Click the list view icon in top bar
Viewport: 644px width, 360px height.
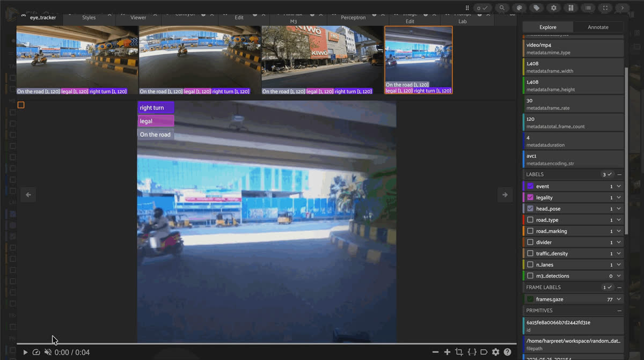[588, 8]
